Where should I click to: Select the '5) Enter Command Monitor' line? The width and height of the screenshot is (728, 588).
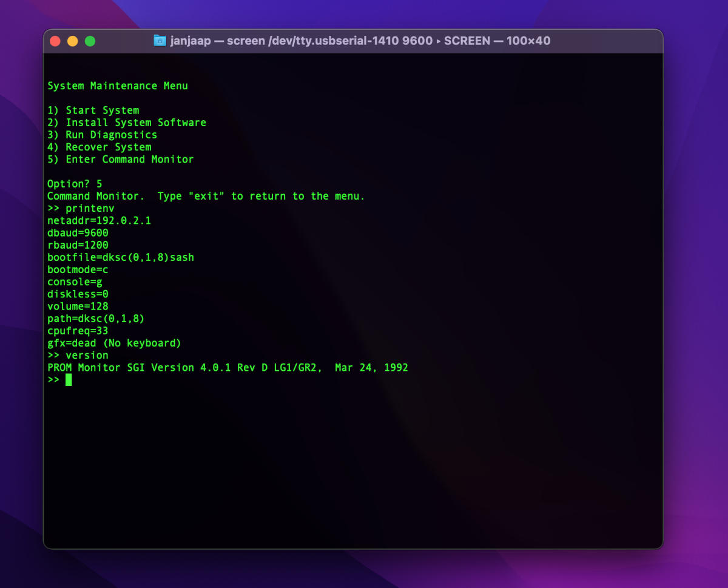[x=121, y=159]
